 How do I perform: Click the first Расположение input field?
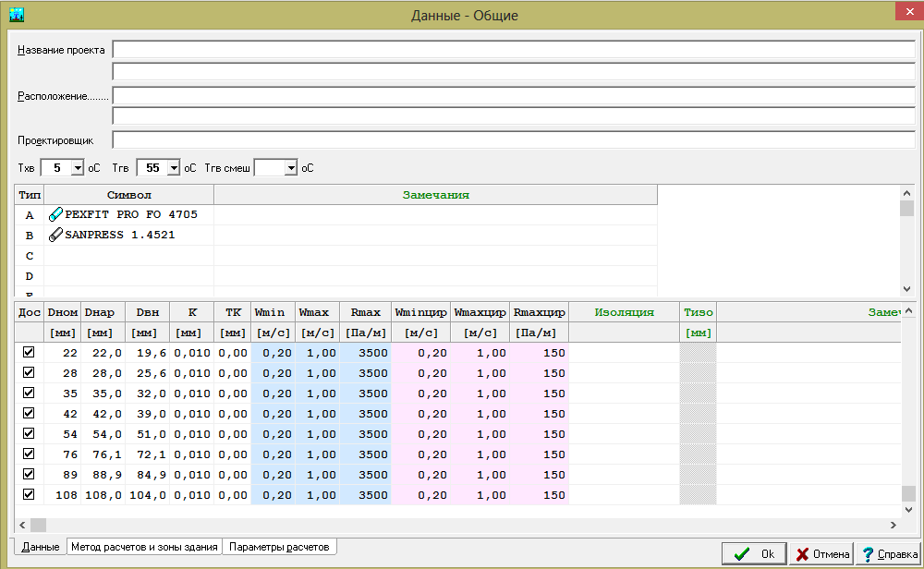(514, 95)
